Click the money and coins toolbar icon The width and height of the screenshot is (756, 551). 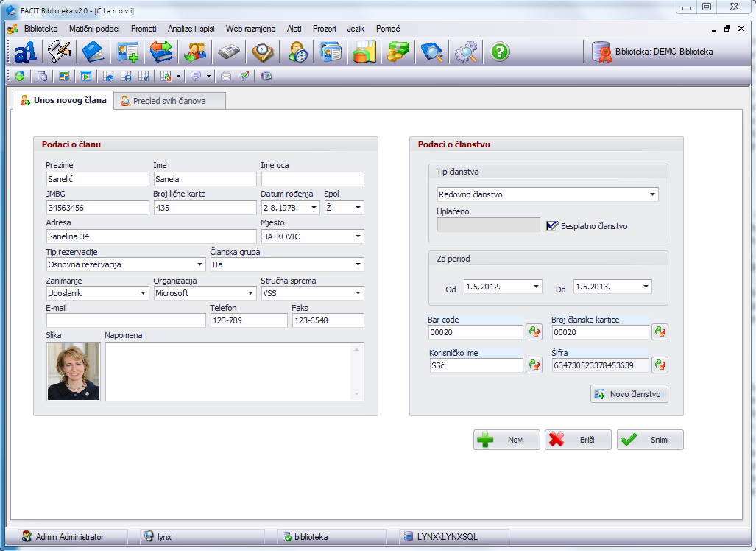click(398, 52)
